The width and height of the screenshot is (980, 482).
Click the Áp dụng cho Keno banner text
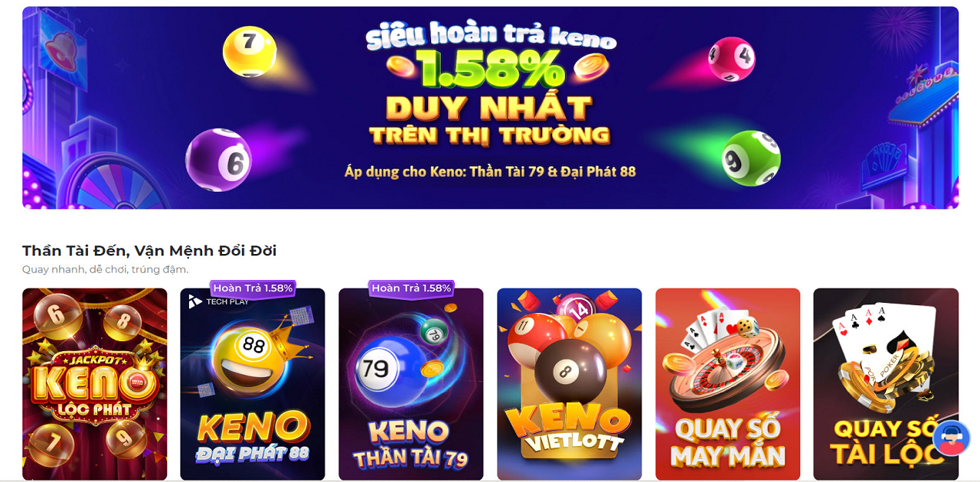tap(490, 171)
